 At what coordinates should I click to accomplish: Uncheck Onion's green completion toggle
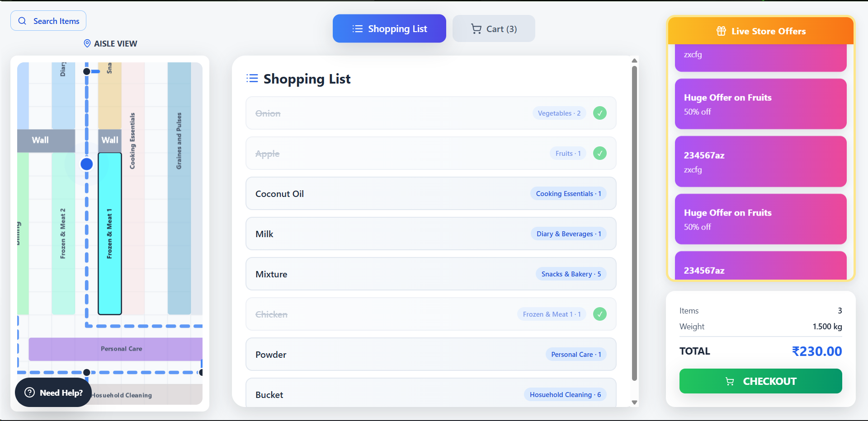[x=600, y=113]
